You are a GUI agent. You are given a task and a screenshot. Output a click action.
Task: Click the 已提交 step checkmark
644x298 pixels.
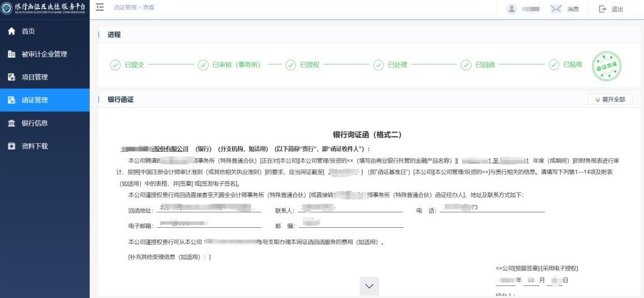pos(115,65)
